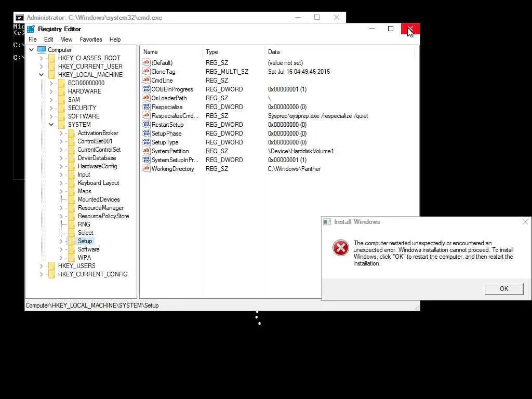Collapse the Computer root node
Viewport: 532px width, 399px height.
tap(32, 49)
